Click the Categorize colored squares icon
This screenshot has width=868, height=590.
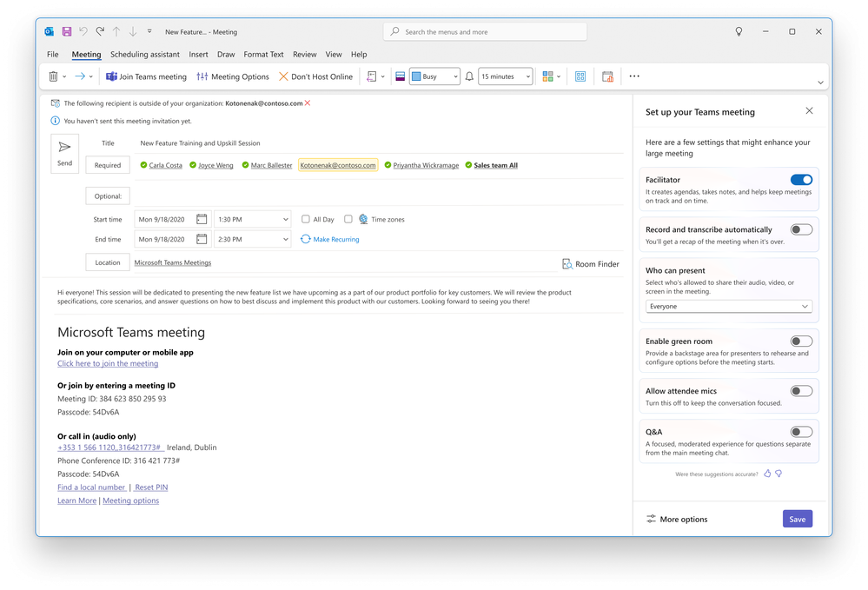547,76
